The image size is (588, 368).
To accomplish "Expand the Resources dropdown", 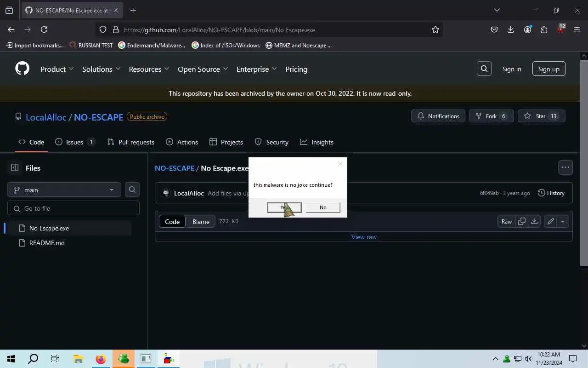I will click(149, 69).
